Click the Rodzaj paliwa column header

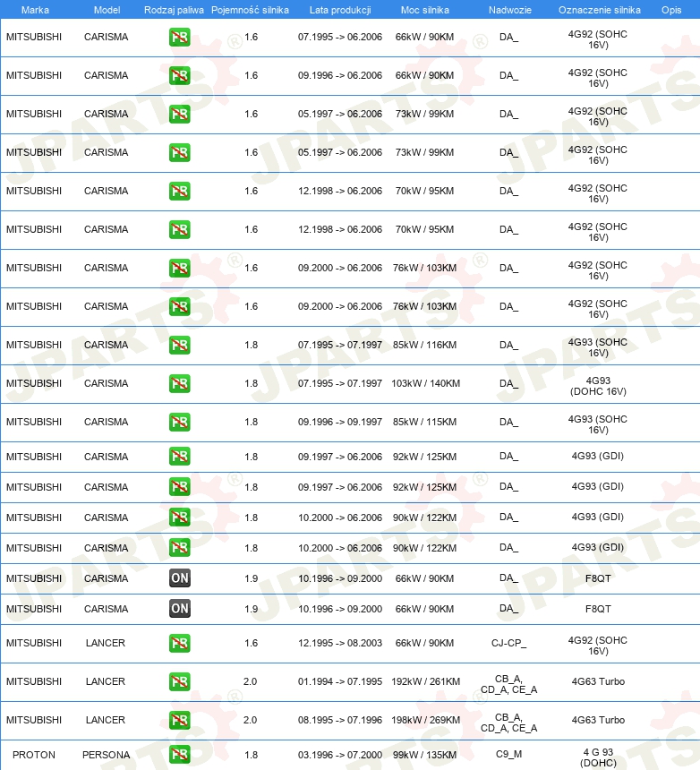(x=174, y=10)
